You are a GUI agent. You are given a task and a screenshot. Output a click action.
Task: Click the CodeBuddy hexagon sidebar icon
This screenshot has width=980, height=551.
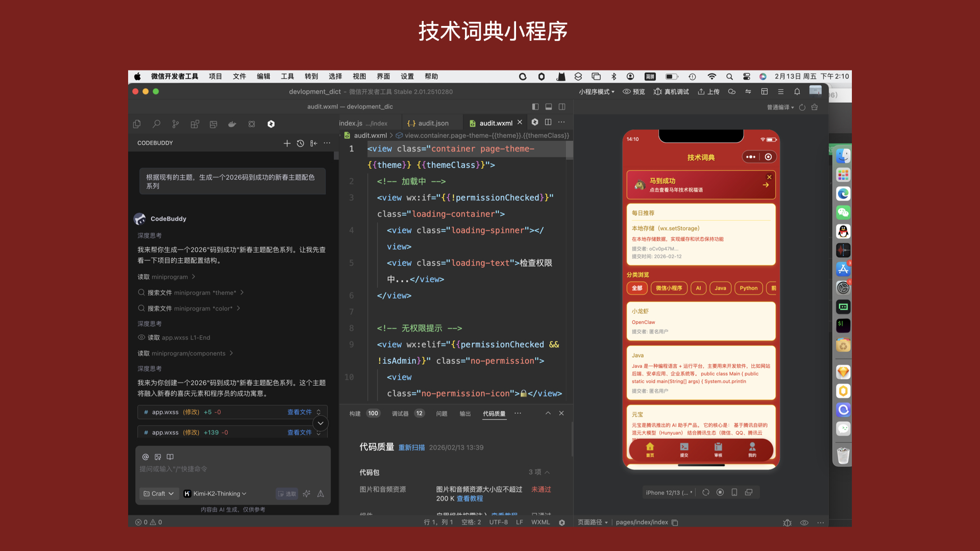point(271,124)
